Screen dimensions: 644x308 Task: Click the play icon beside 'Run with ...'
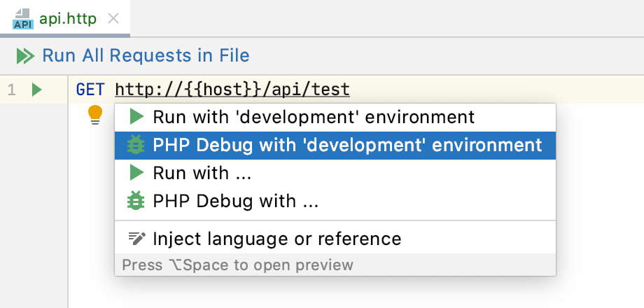[137, 173]
